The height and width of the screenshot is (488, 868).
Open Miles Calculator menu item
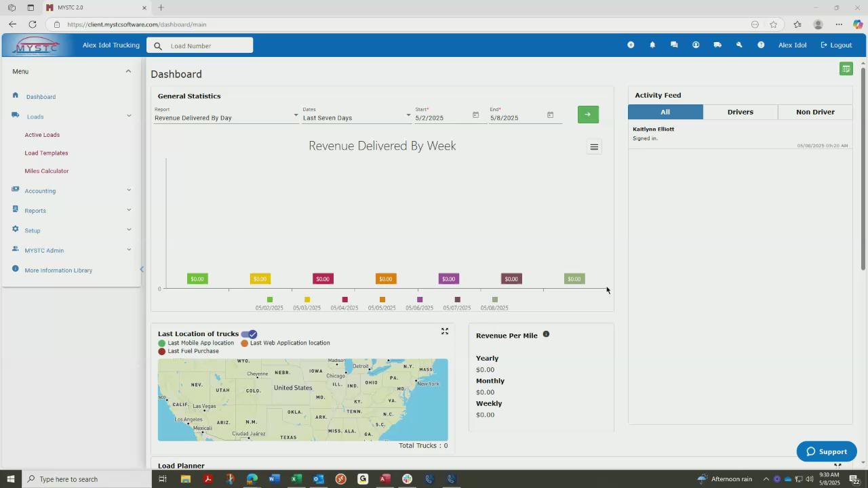(x=47, y=171)
